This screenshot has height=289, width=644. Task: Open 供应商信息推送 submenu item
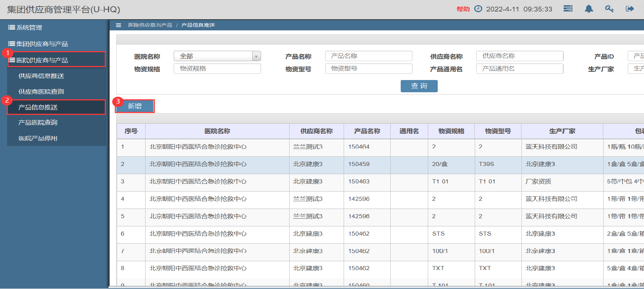point(41,76)
